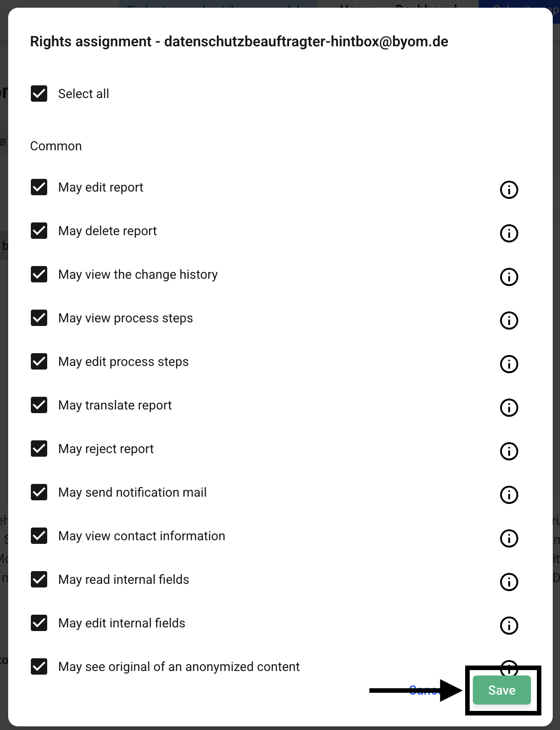Show info for May view contact information
560x730 pixels.
(509, 538)
